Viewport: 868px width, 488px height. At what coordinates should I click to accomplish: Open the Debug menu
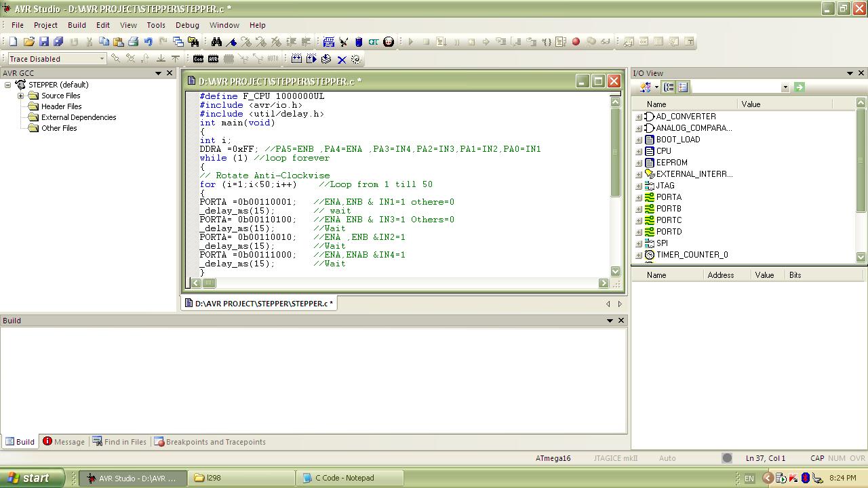(x=187, y=25)
